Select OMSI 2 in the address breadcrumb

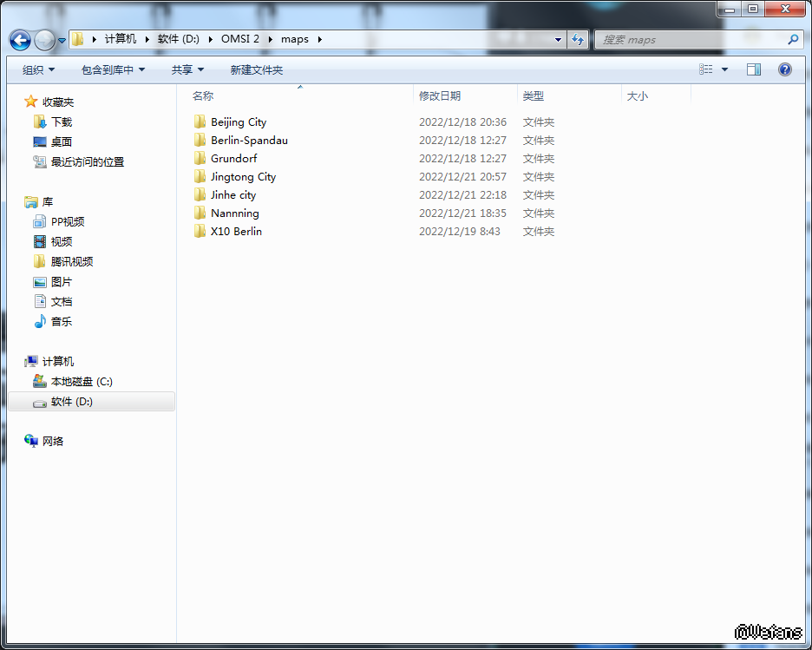pos(239,39)
